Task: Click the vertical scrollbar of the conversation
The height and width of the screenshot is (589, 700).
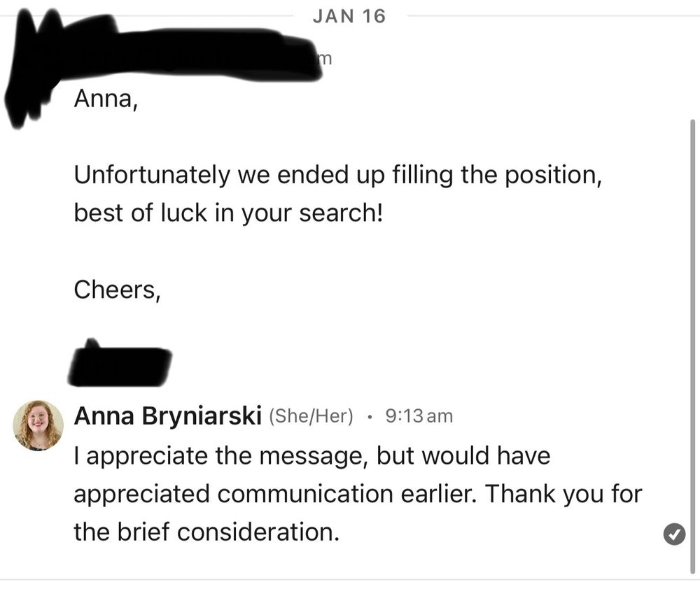Action: tap(692, 347)
